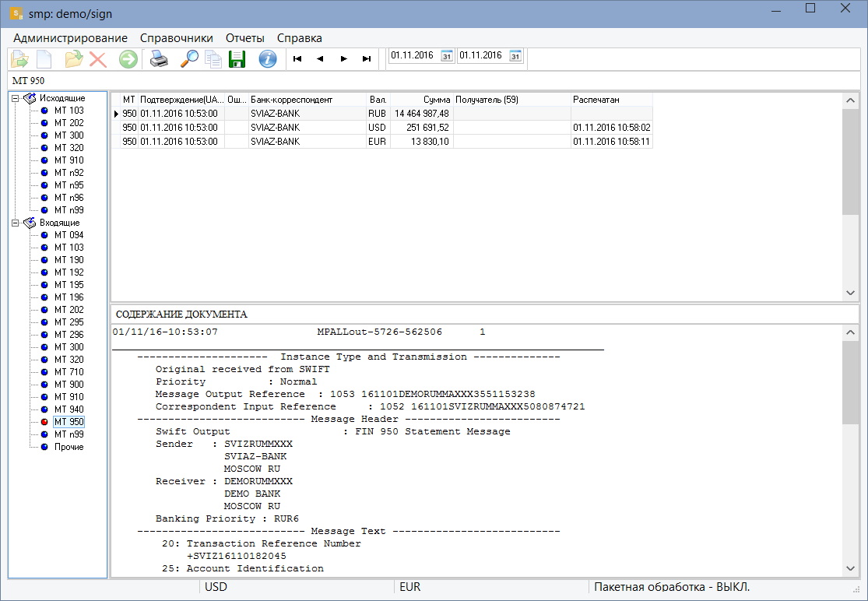The image size is (868, 601).
Task: Jump to the last record
Action: (367, 58)
